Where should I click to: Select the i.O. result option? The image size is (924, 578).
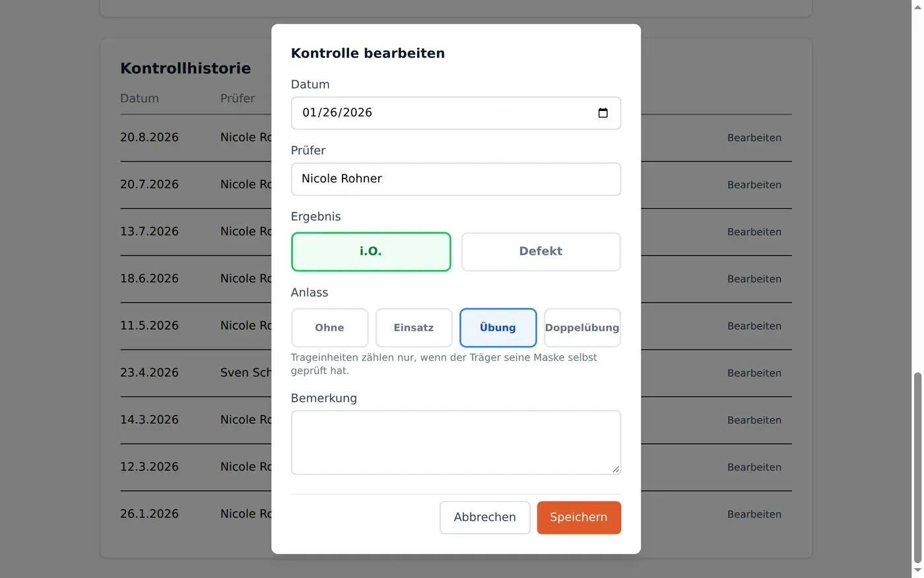tap(371, 252)
